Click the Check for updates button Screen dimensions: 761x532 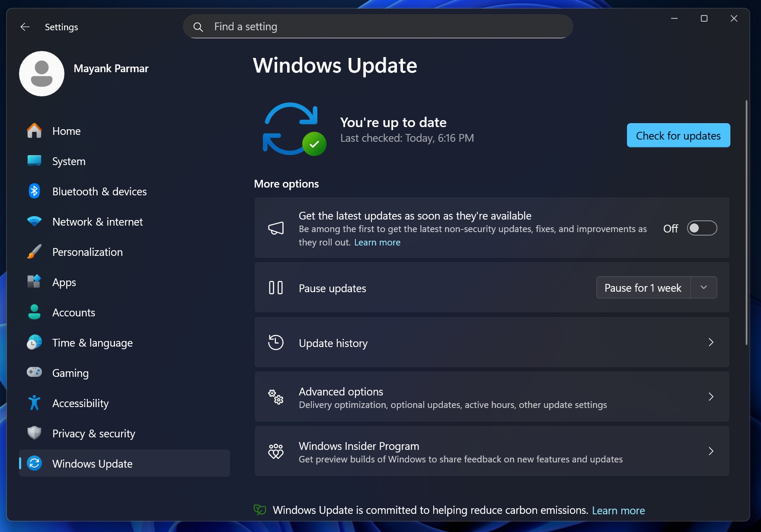pos(678,135)
